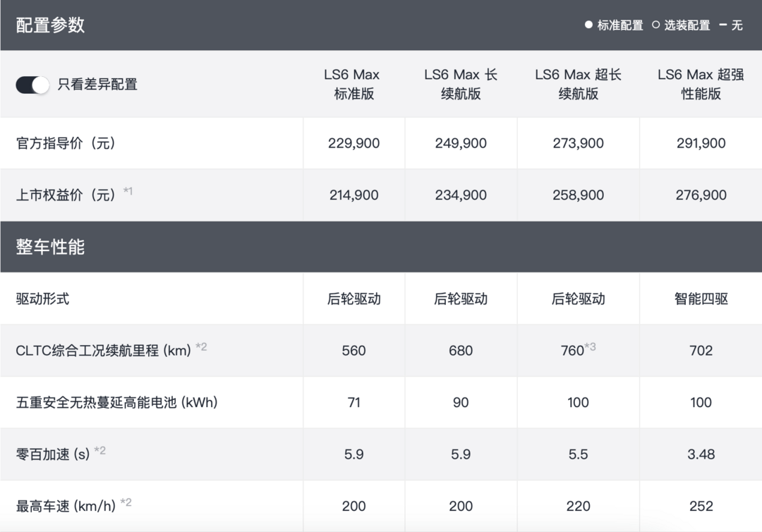
Task: Click the 291,900 price cell
Action: coord(701,143)
